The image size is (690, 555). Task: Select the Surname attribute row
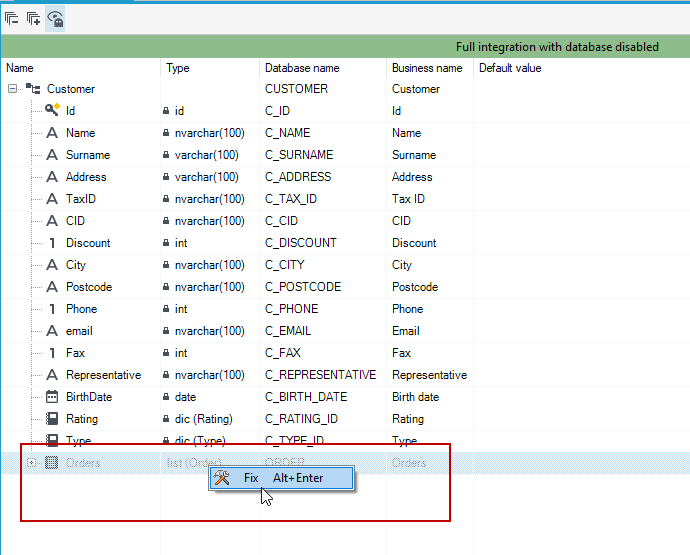point(345,155)
